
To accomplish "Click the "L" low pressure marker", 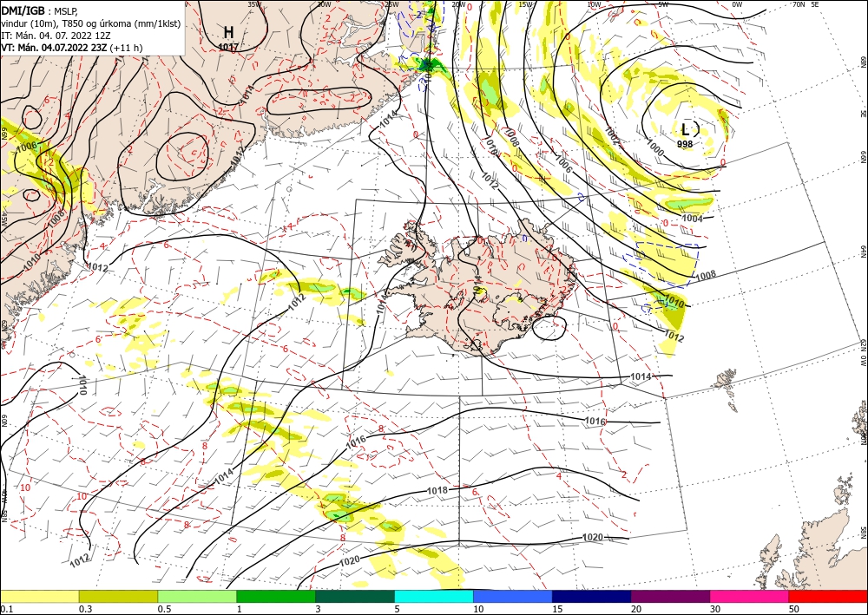I will (x=686, y=130).
